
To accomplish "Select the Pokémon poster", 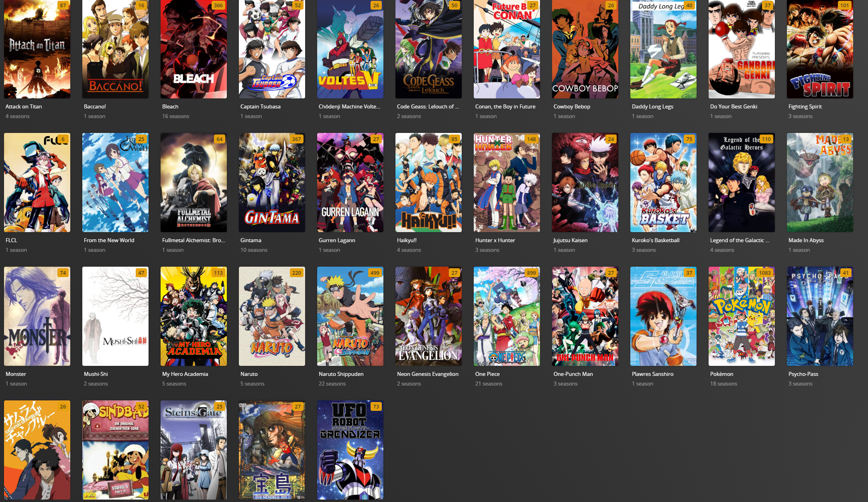I will (742, 316).
